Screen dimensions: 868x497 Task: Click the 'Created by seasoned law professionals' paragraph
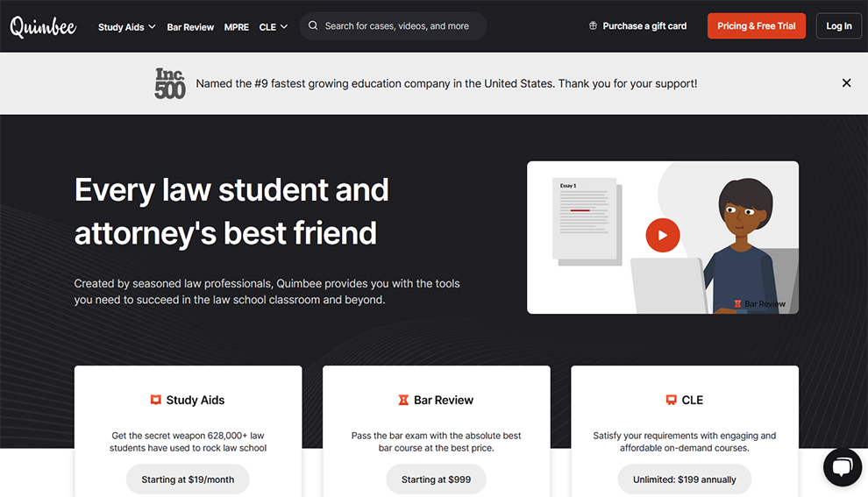point(267,292)
